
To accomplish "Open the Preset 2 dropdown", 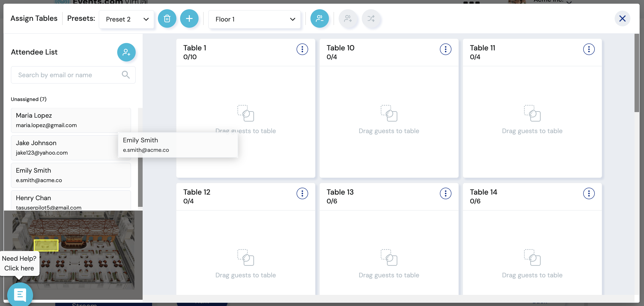I will tap(126, 19).
